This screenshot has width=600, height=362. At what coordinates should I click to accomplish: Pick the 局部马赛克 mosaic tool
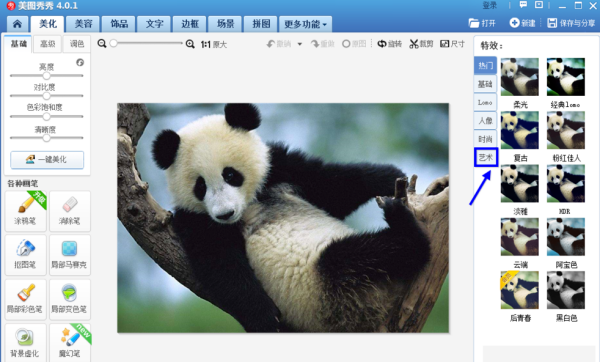[x=70, y=255]
